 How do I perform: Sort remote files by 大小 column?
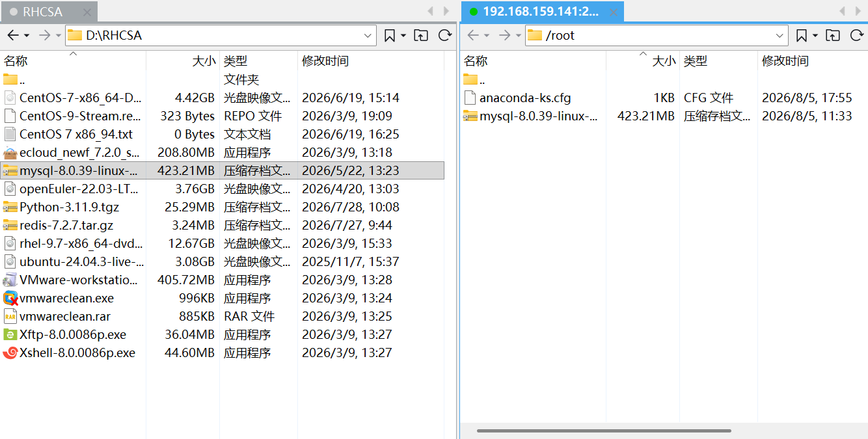(x=643, y=61)
